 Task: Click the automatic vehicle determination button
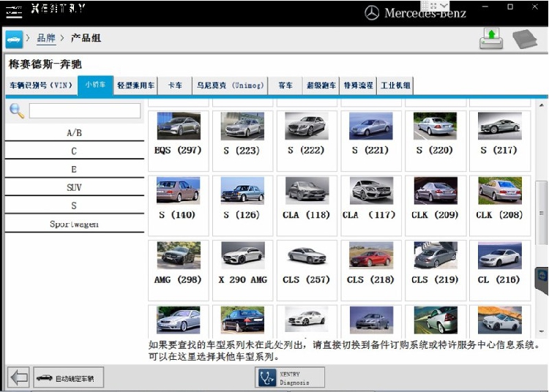point(69,377)
